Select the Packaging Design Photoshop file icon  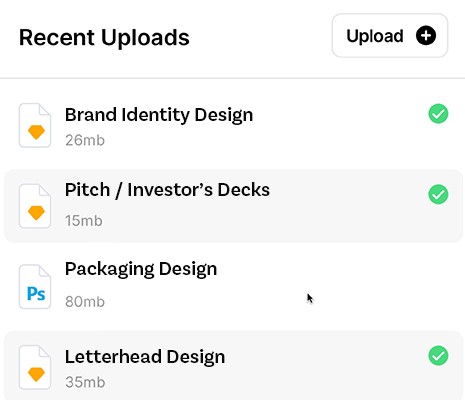click(35, 287)
